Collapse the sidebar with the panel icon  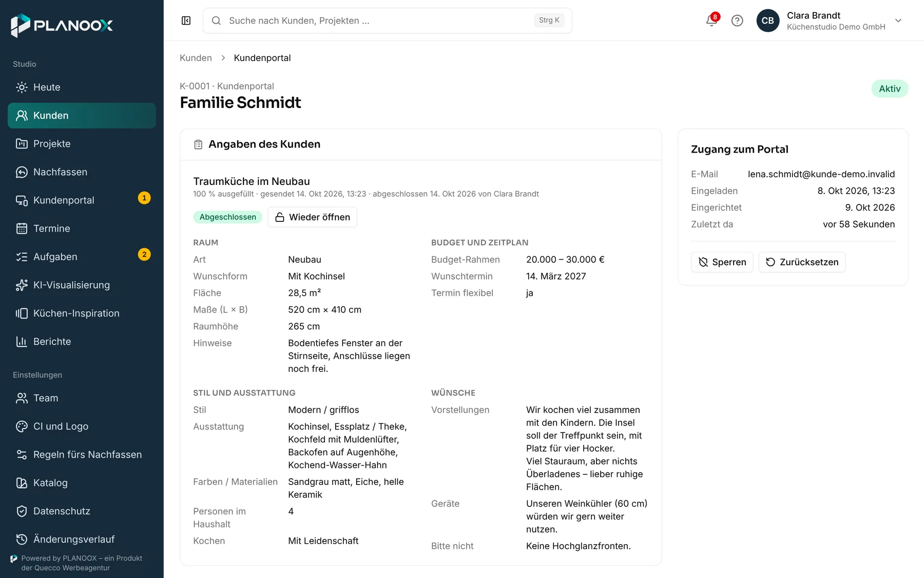click(x=186, y=21)
